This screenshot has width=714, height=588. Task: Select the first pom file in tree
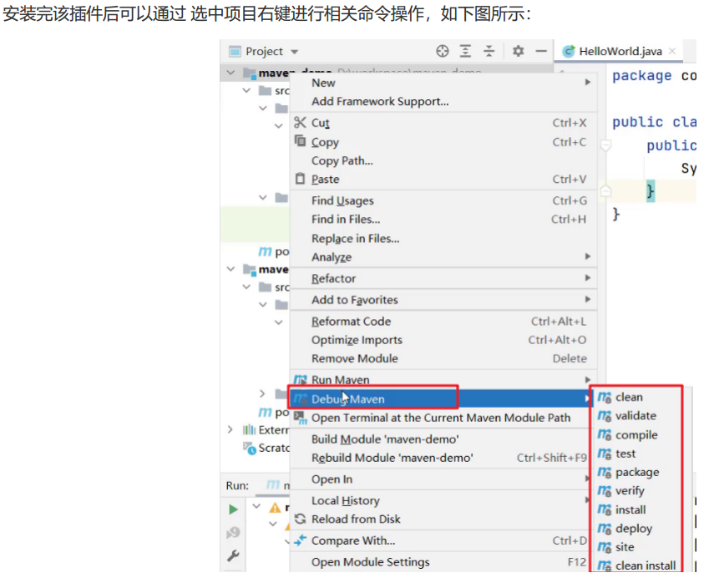coord(274,251)
